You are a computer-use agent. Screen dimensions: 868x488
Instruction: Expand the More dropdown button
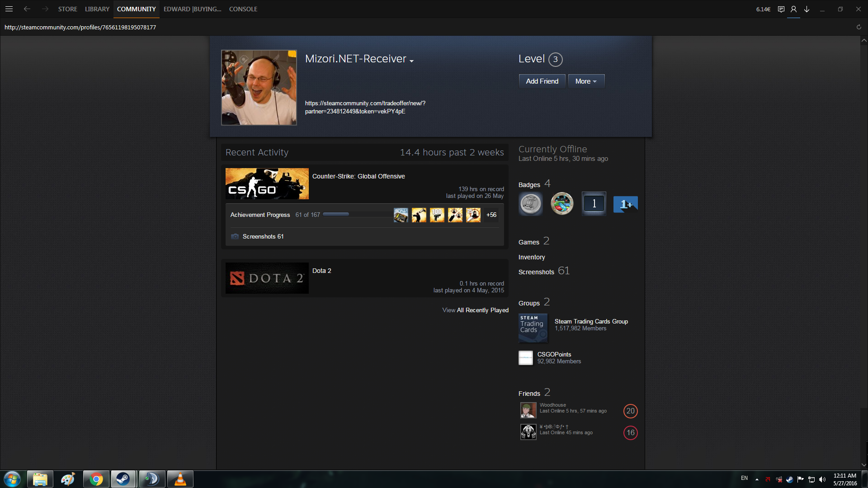[x=586, y=81]
